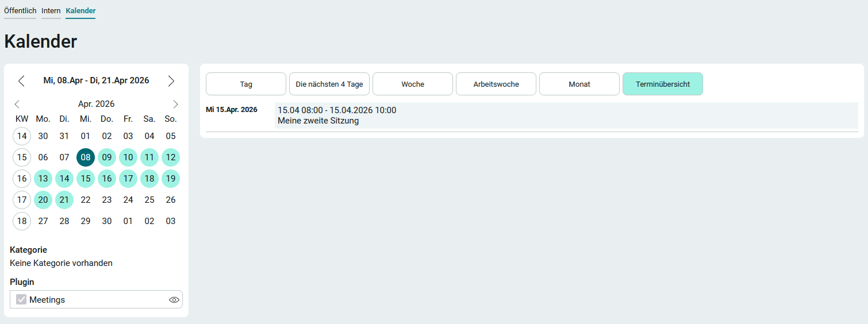This screenshot has width=868, height=324.
Task: Show previous month in mini calendar
Action: 17,104
